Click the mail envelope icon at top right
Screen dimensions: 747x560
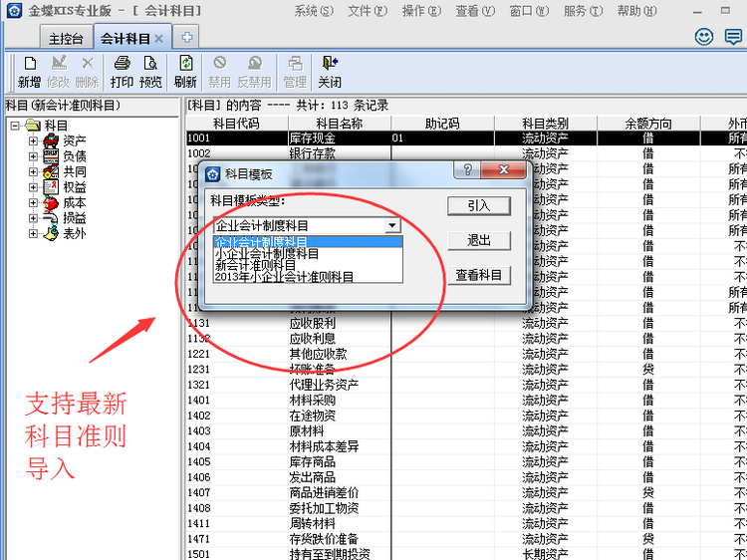click(733, 37)
